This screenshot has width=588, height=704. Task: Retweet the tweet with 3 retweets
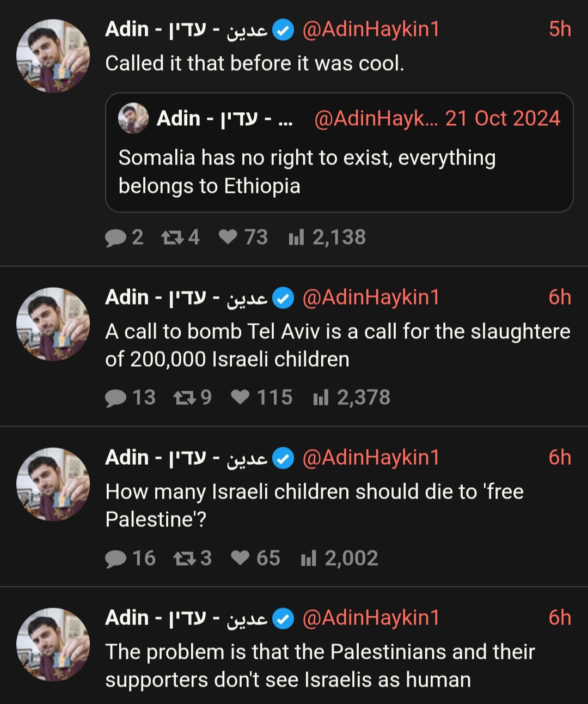(193, 559)
